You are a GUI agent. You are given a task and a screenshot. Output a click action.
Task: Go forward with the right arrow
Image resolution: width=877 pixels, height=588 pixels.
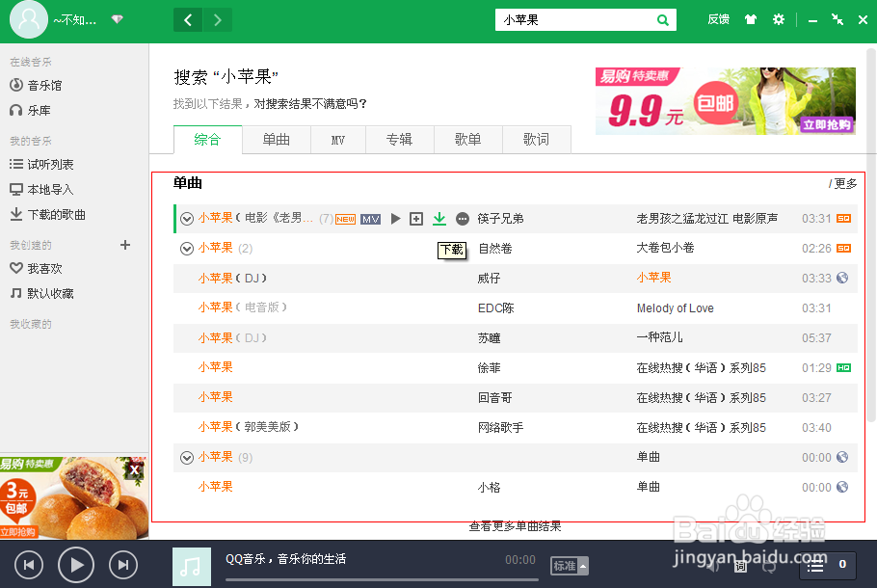pyautogui.click(x=218, y=20)
